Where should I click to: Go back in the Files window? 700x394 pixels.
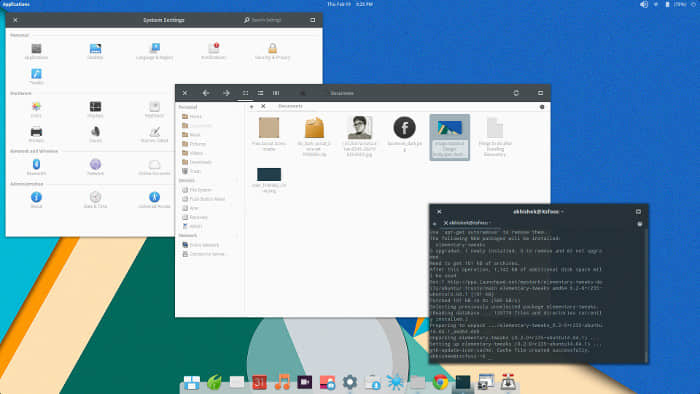click(x=206, y=93)
